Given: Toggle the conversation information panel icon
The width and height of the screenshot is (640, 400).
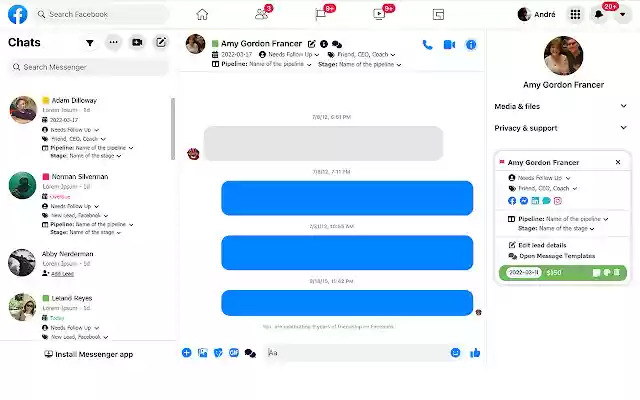Looking at the screenshot, I should click(x=471, y=44).
